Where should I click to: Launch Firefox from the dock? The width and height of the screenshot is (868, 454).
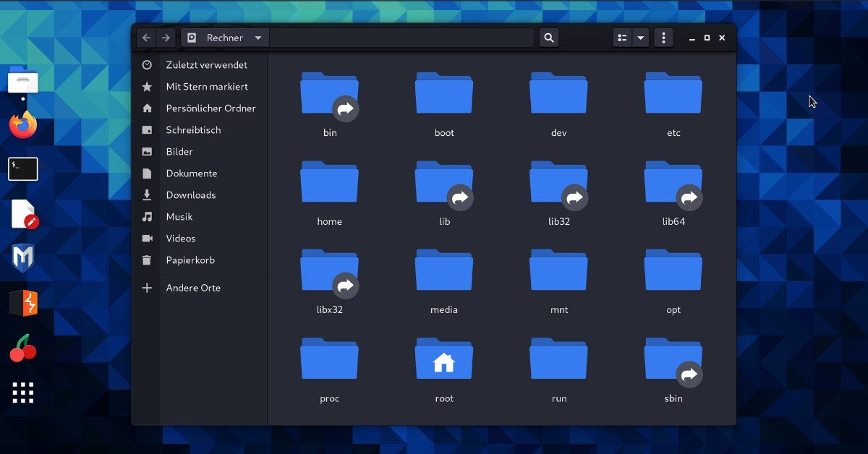(23, 125)
